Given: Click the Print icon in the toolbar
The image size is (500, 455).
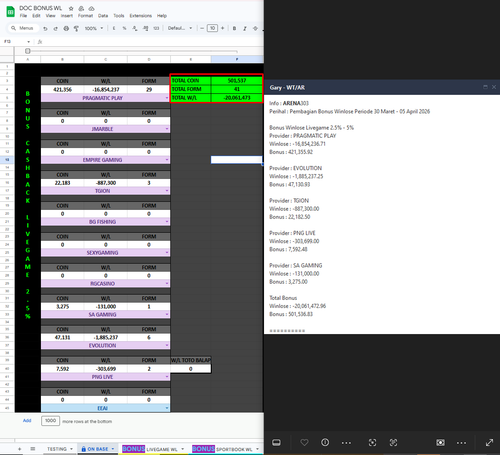Looking at the screenshot, I should [66, 28].
